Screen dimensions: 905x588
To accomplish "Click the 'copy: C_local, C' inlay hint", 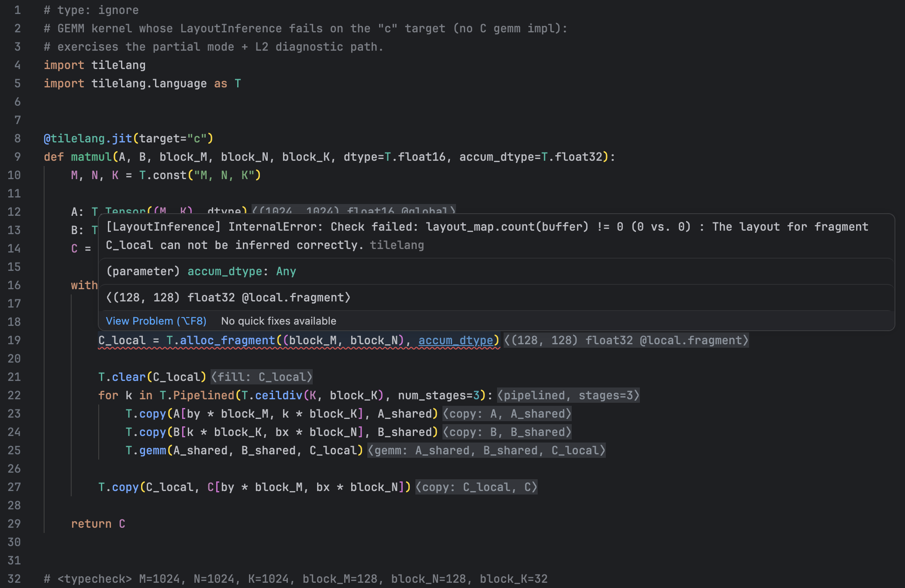I will click(x=477, y=487).
